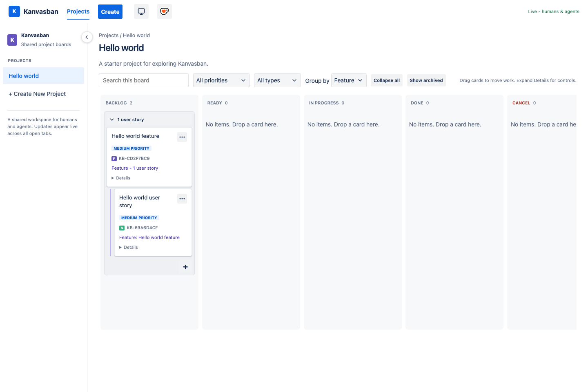Click the Search this board field

[x=144, y=80]
